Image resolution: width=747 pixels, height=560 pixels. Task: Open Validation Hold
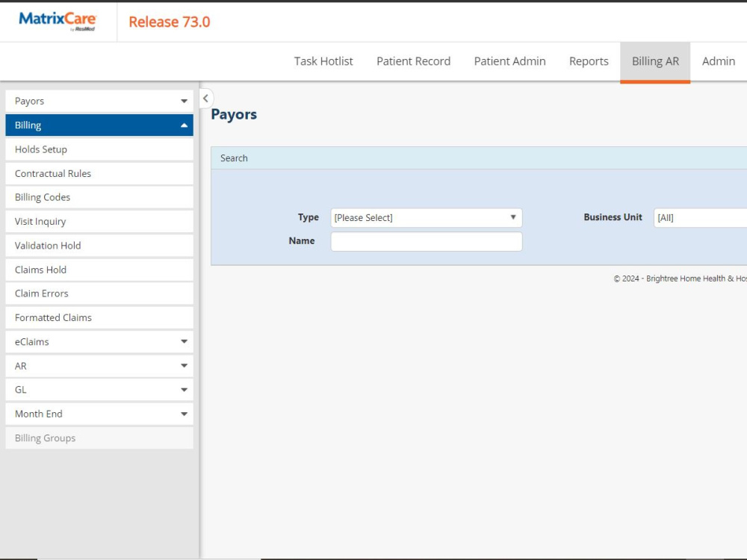click(99, 245)
